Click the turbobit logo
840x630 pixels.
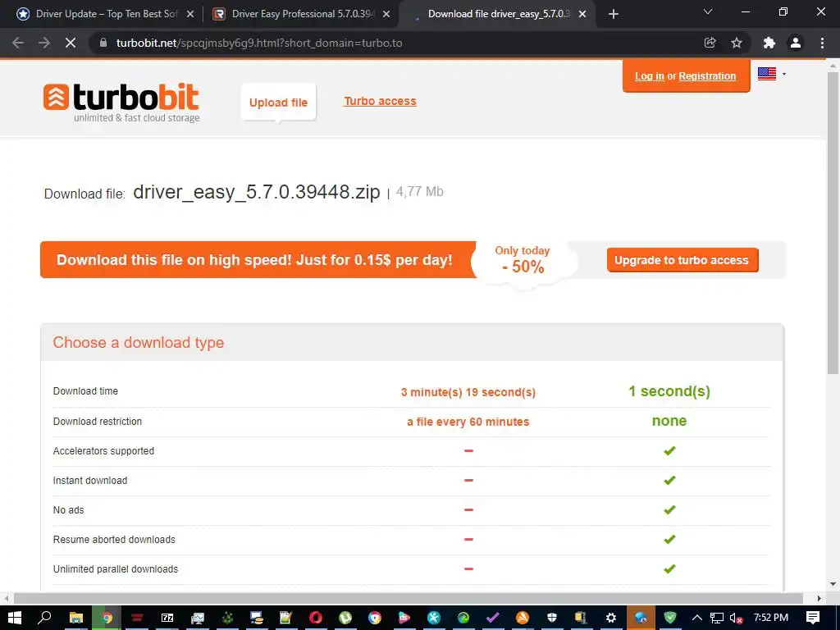pyautogui.click(x=121, y=102)
